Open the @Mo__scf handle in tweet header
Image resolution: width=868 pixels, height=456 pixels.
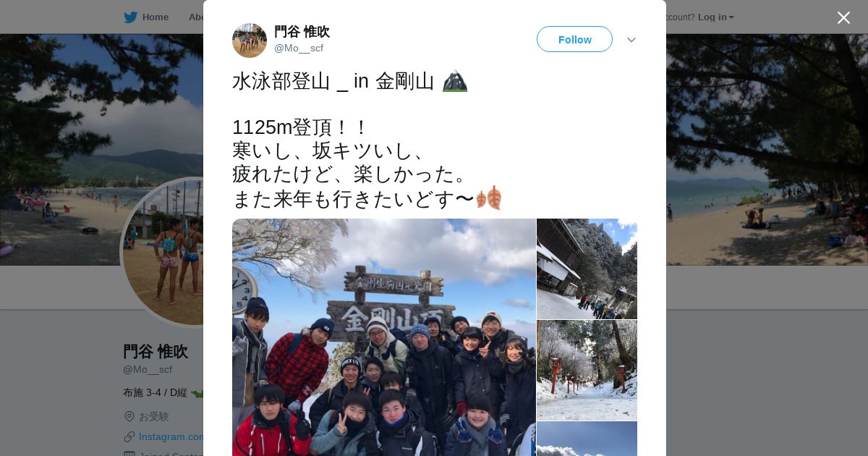click(299, 48)
